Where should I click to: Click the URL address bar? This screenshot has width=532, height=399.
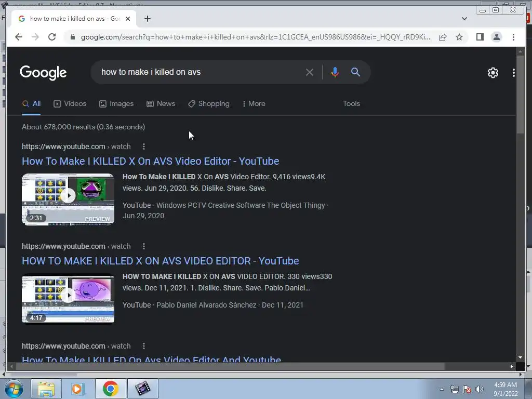[255, 37]
